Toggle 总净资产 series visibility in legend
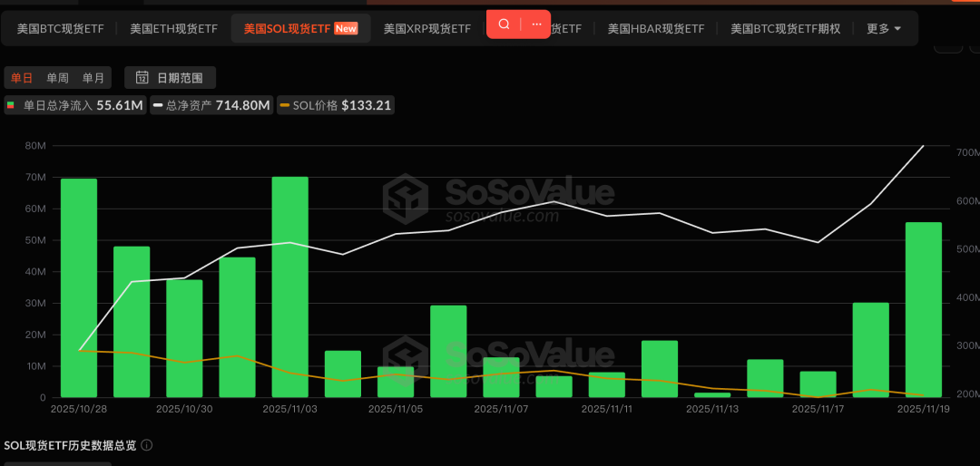The image size is (980, 466). point(211,105)
